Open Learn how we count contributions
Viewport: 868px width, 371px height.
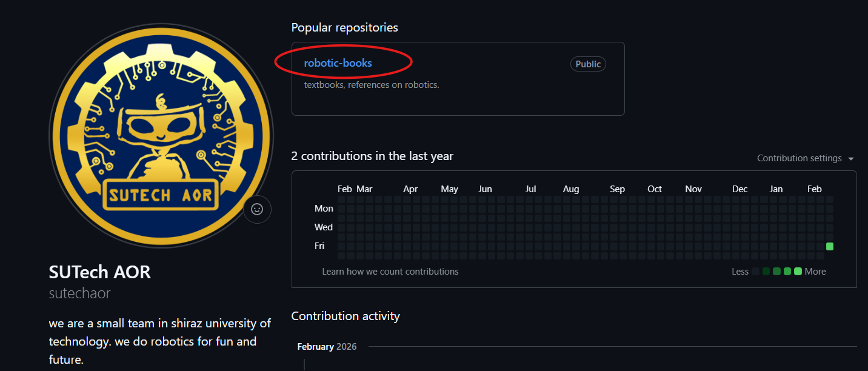(x=390, y=271)
